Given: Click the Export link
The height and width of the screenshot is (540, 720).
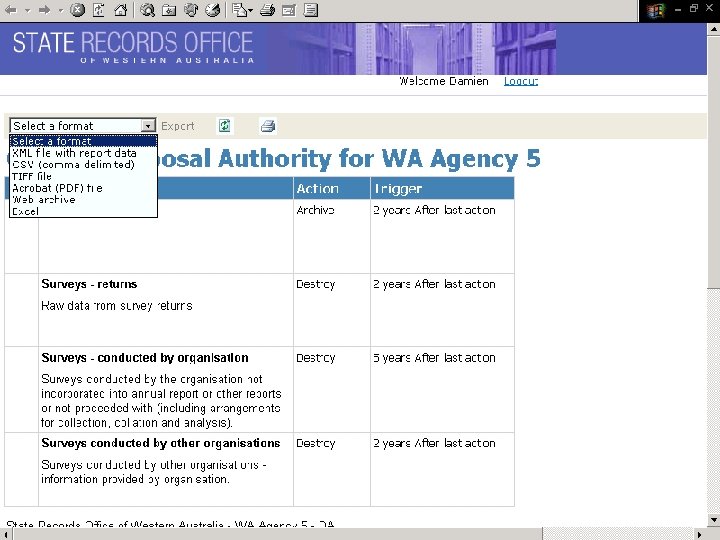Looking at the screenshot, I should 178,126.
